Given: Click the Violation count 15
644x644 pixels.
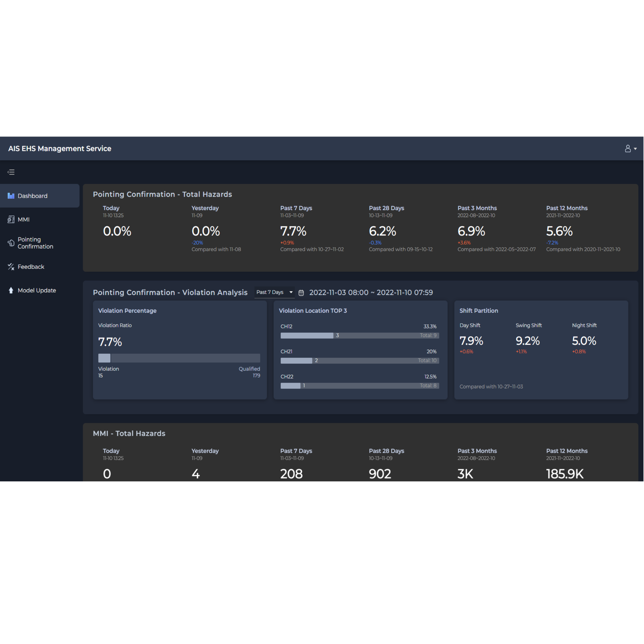Looking at the screenshot, I should click(x=100, y=376).
